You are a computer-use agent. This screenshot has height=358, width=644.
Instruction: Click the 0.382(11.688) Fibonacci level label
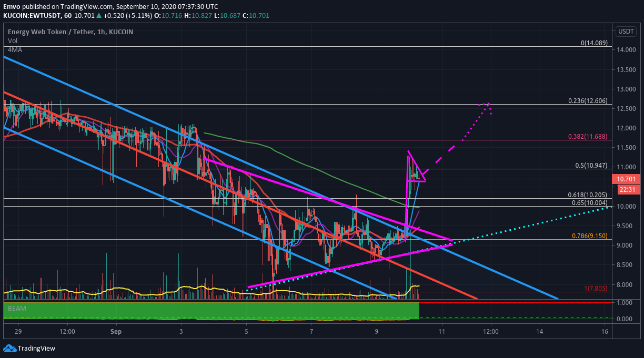point(588,136)
